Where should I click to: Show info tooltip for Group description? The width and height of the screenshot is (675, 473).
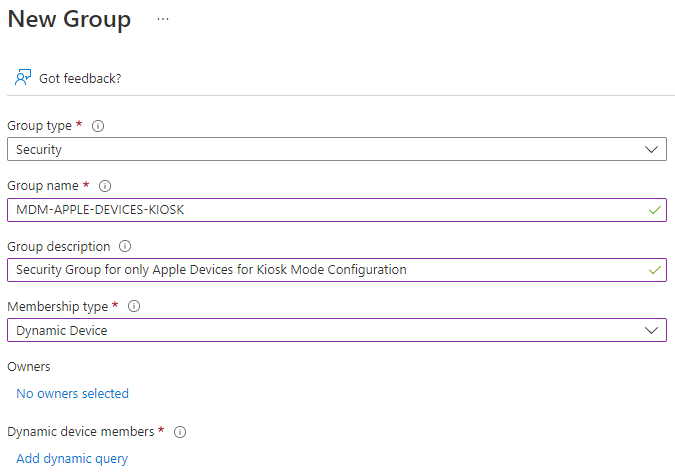coord(125,246)
